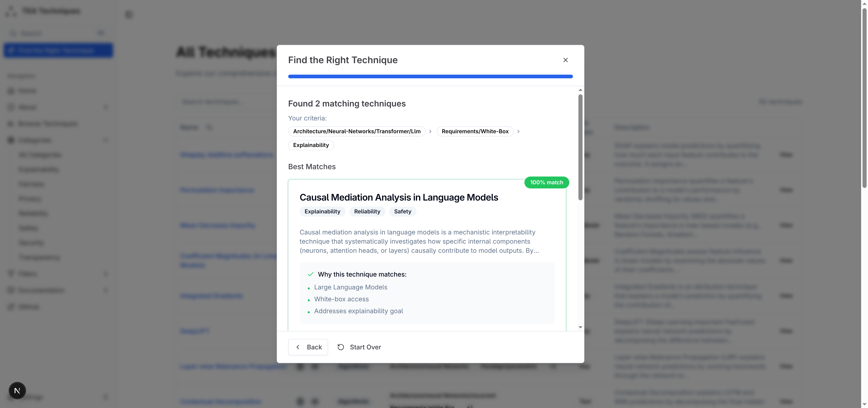Click the Requirements/White-Box criteria chip
868x408 pixels.
click(475, 131)
